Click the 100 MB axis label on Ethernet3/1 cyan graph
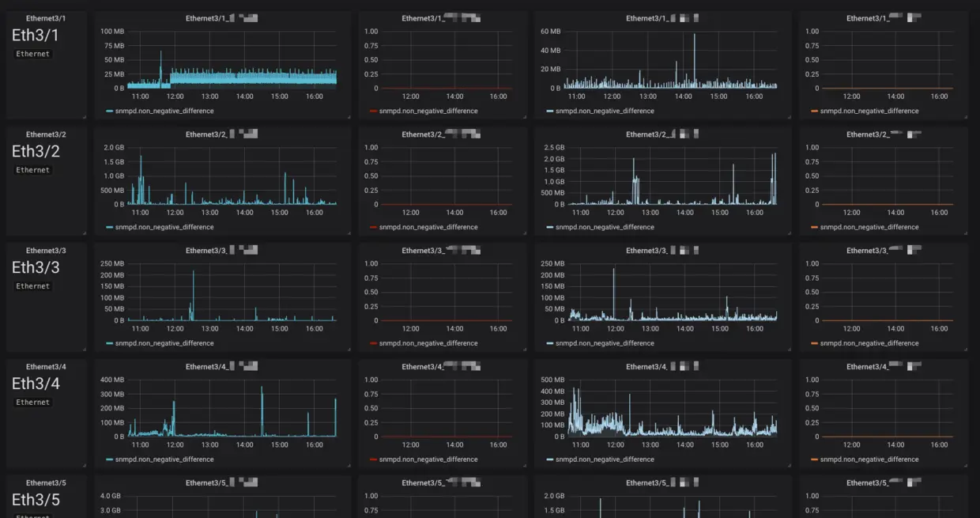Image resolution: width=980 pixels, height=518 pixels. click(112, 31)
